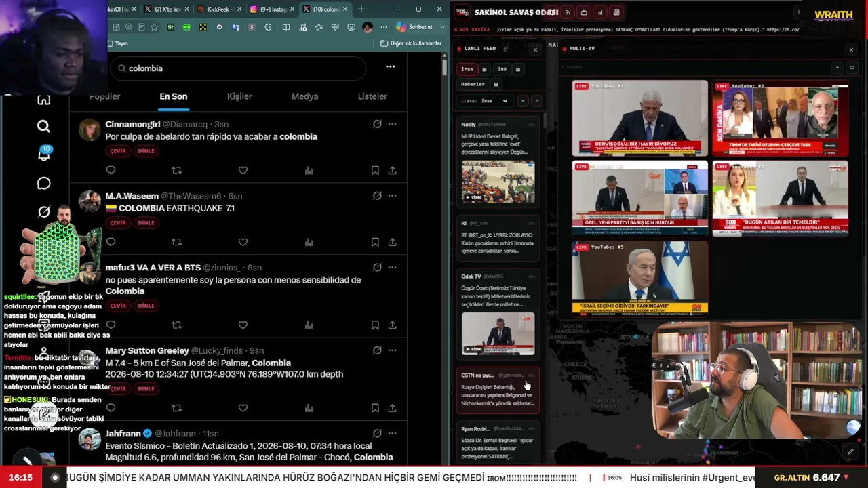Open X notifications bell with badge 10

point(44,155)
